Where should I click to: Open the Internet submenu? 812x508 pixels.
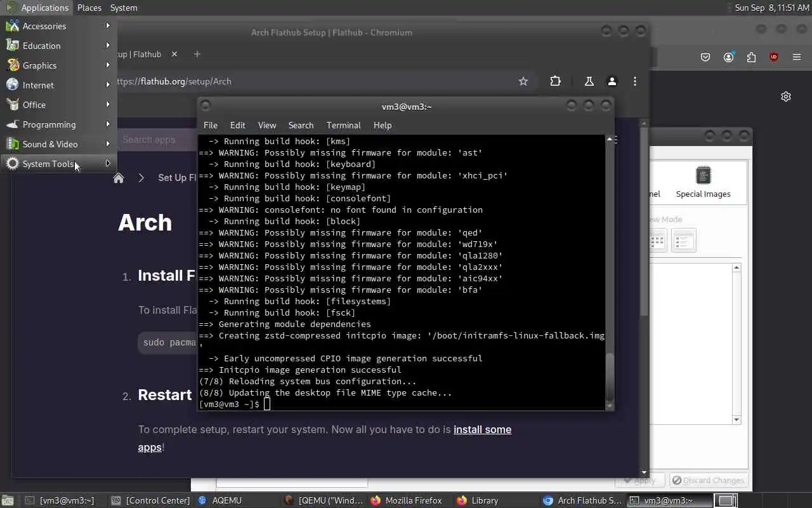(58, 85)
